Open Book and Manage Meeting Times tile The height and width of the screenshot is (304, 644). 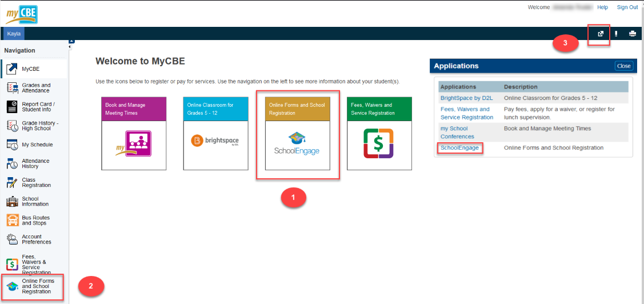click(x=134, y=134)
